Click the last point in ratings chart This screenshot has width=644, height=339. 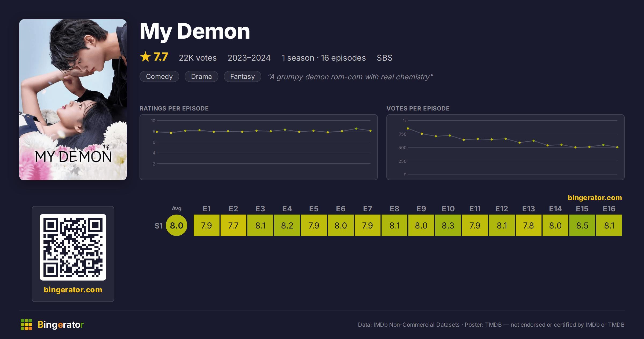pos(371,131)
